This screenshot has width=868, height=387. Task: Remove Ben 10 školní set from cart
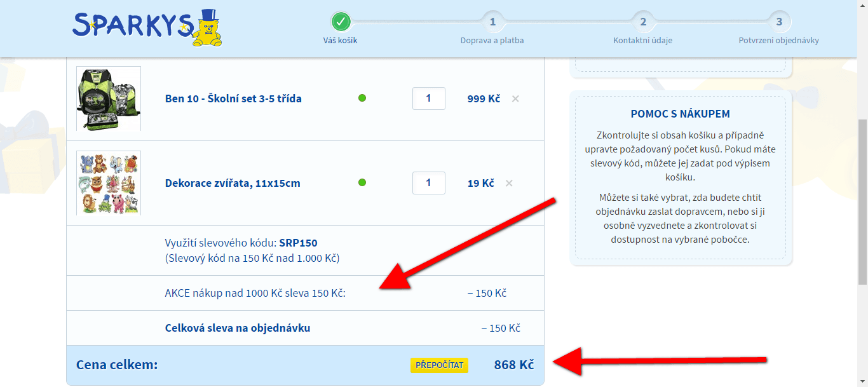coord(515,99)
